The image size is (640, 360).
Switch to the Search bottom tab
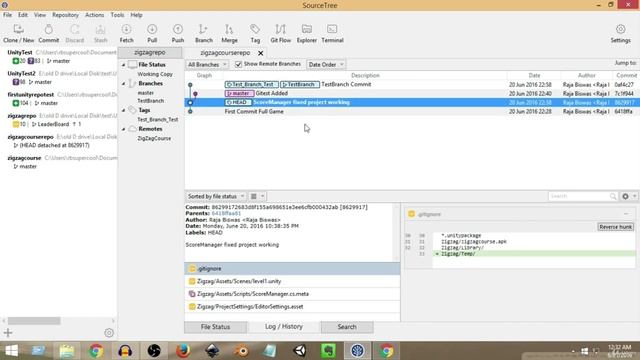pos(347,327)
